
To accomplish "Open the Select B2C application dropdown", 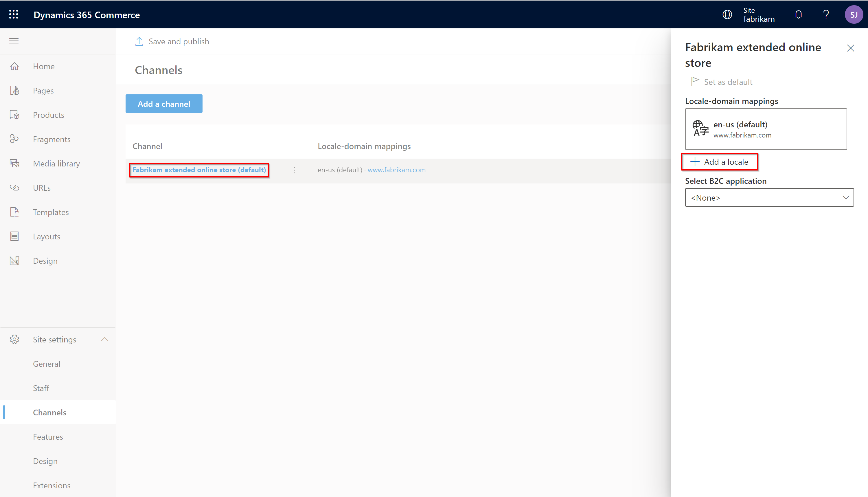I will [769, 197].
